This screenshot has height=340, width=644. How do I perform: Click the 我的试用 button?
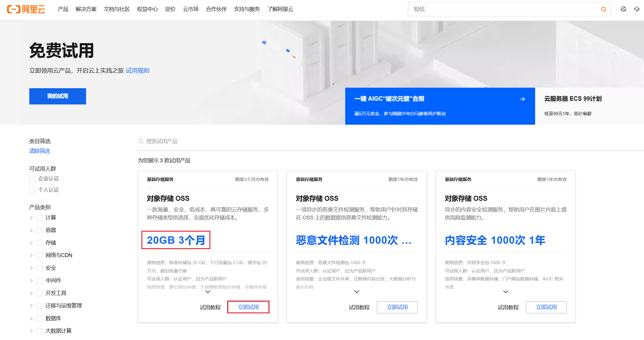(58, 96)
